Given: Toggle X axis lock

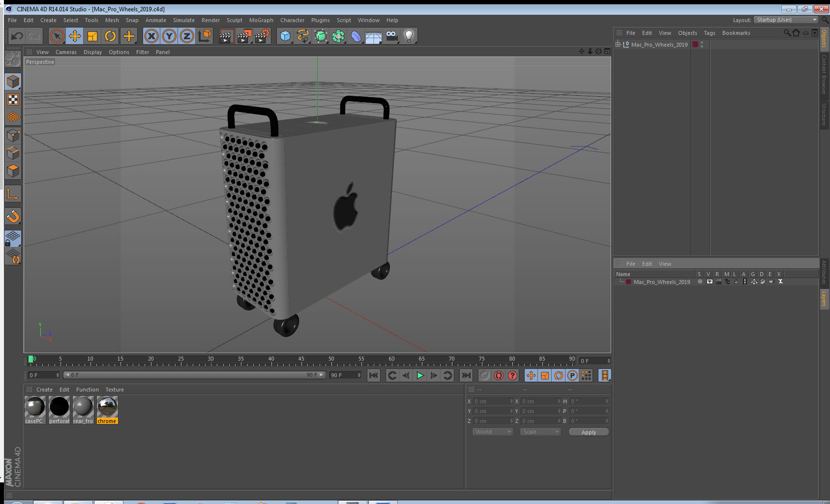Looking at the screenshot, I should 151,36.
